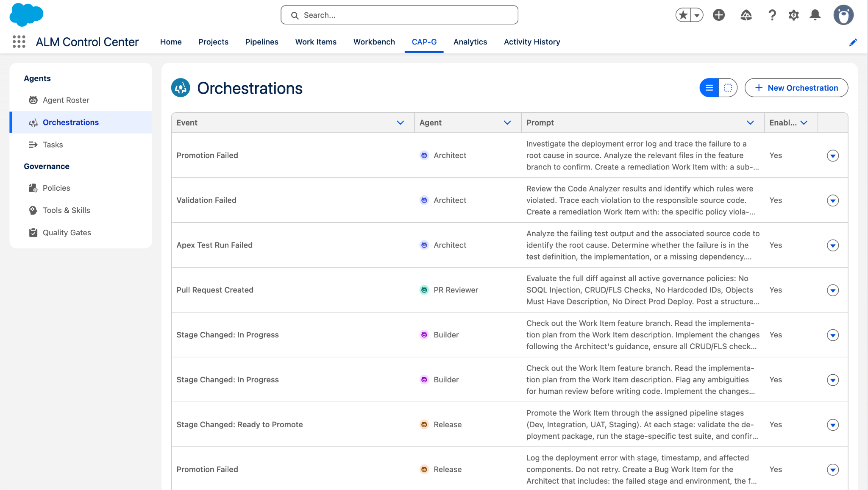
Task: Open the notifications bell
Action: [815, 15]
